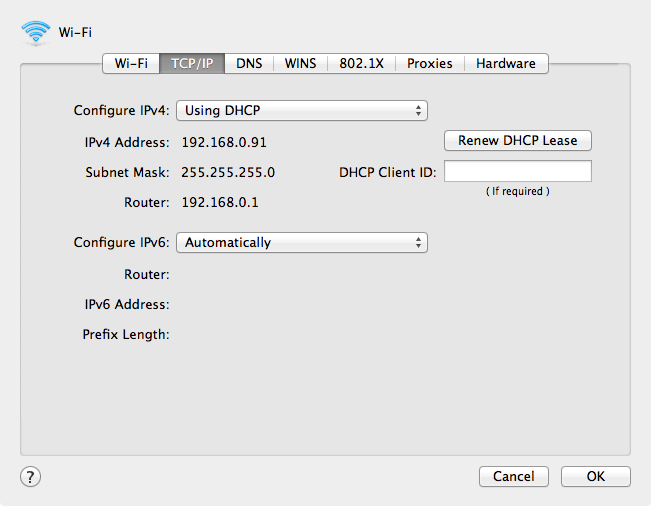Screen dimensions: 651x506
Task: Click the Subnet Mask label
Action: 127,172
